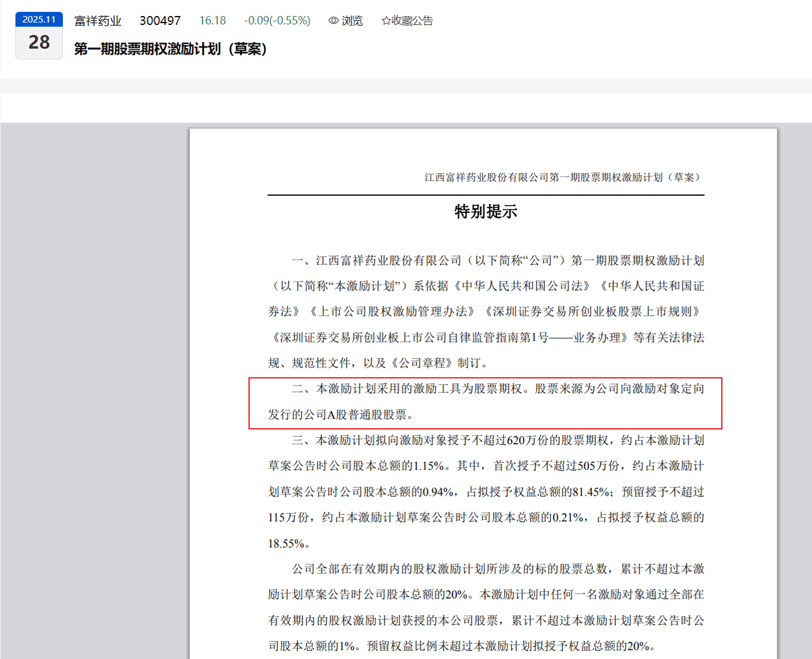Click the eye icon next to 浏览
The image size is (812, 659).
pos(333,21)
